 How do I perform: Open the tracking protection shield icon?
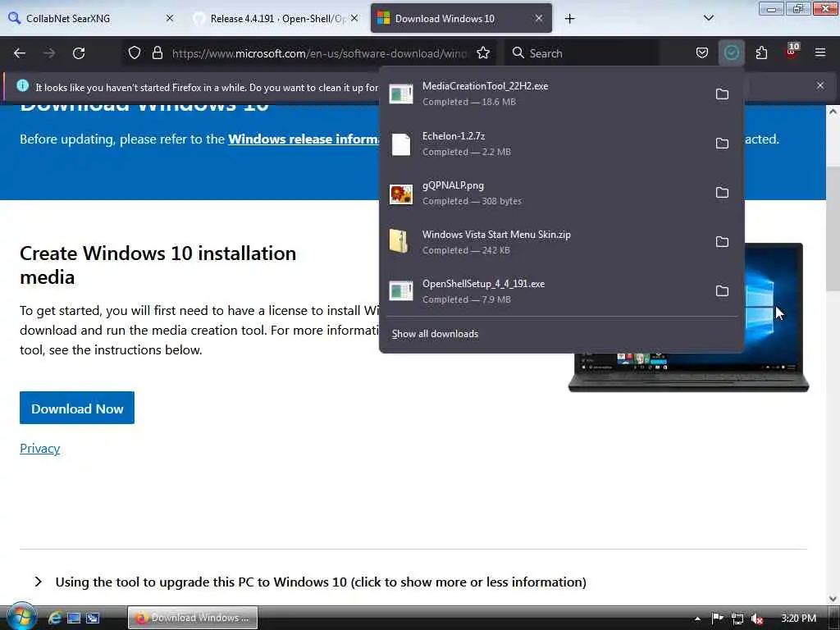click(x=135, y=53)
